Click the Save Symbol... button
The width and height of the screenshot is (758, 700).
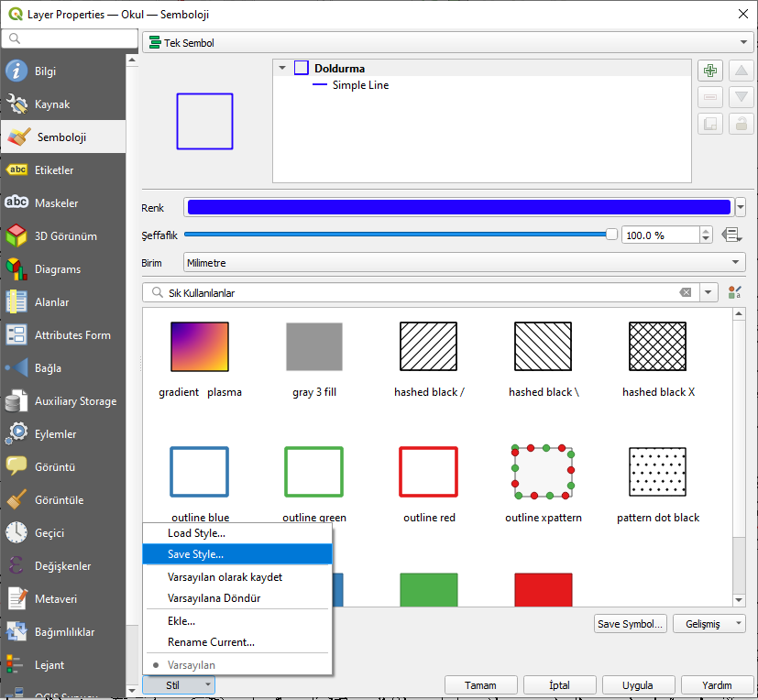(x=630, y=624)
